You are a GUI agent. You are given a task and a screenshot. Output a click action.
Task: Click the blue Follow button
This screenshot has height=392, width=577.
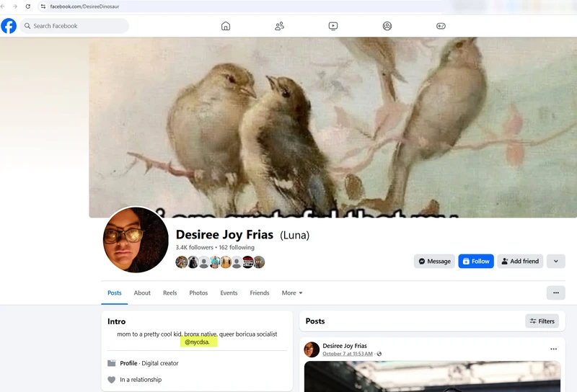476,261
